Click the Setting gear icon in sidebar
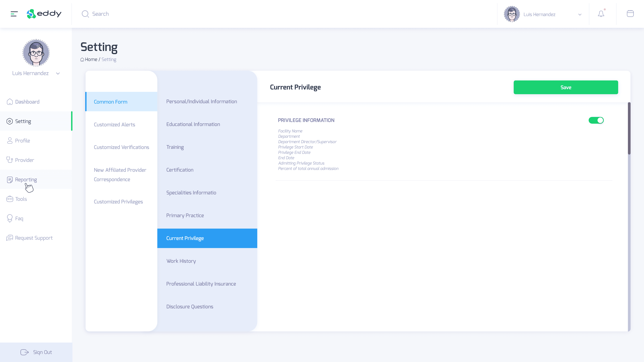The width and height of the screenshot is (644, 362). click(x=10, y=121)
